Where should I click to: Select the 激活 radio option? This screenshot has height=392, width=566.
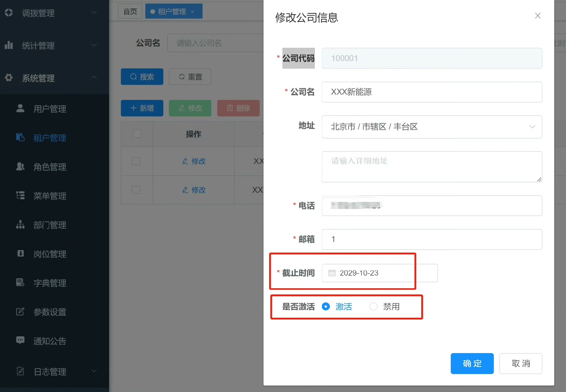tap(326, 307)
